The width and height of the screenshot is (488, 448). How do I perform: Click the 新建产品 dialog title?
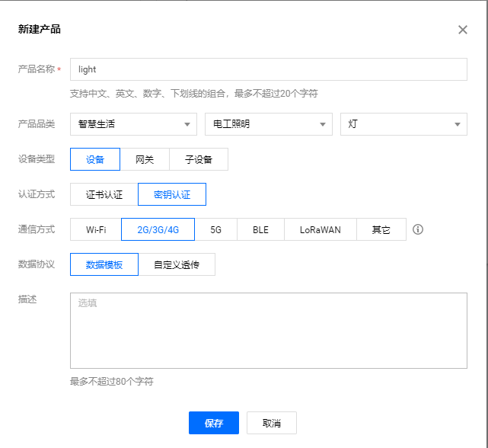point(40,29)
